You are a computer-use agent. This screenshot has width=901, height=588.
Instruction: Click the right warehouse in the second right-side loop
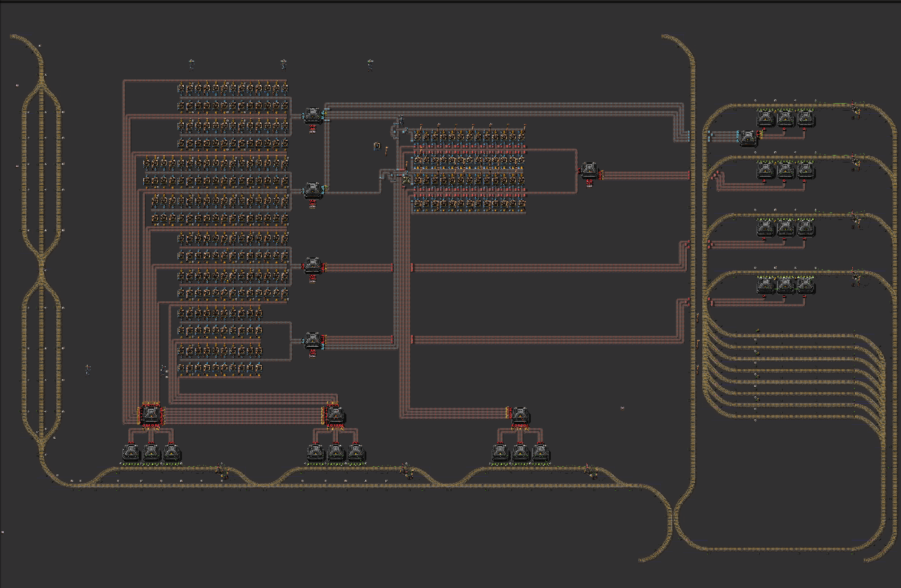(x=806, y=170)
